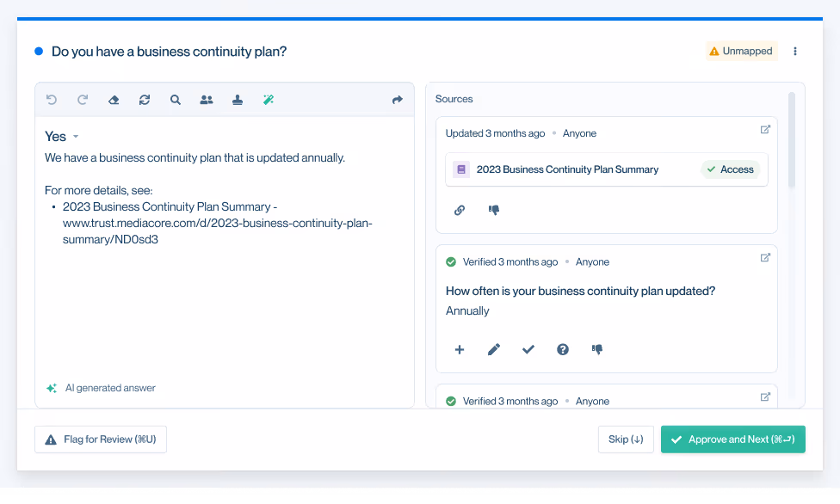Open 'How often' source card externally
This screenshot has height=504, width=840.
(x=765, y=258)
